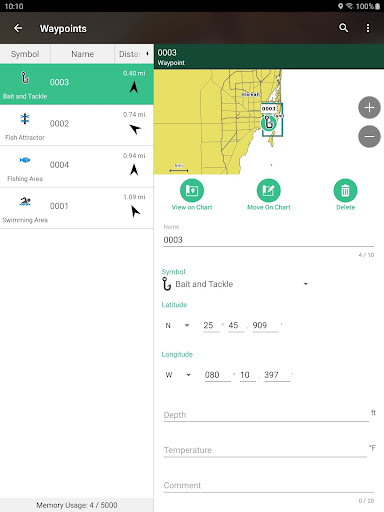Image resolution: width=384 pixels, height=512 pixels.
Task: Tap the Move On Chart icon
Action: pos(269,190)
